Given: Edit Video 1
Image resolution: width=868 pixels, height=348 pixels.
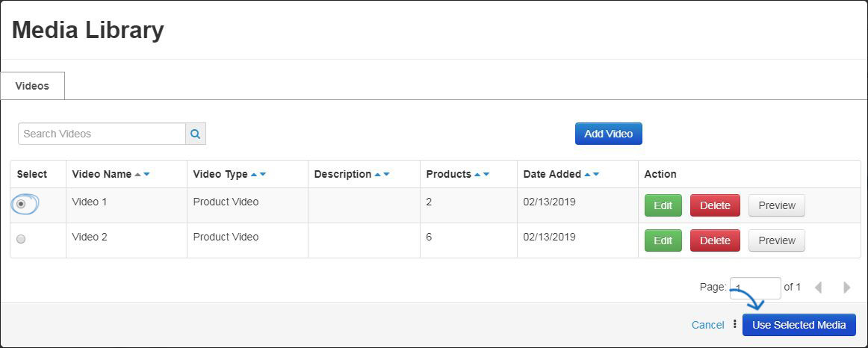Looking at the screenshot, I should 663,205.
